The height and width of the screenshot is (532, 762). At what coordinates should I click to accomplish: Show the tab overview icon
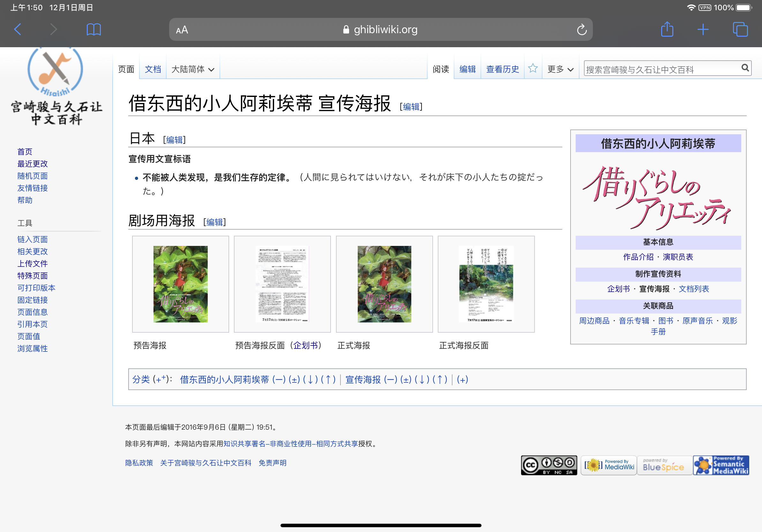pyautogui.click(x=740, y=30)
